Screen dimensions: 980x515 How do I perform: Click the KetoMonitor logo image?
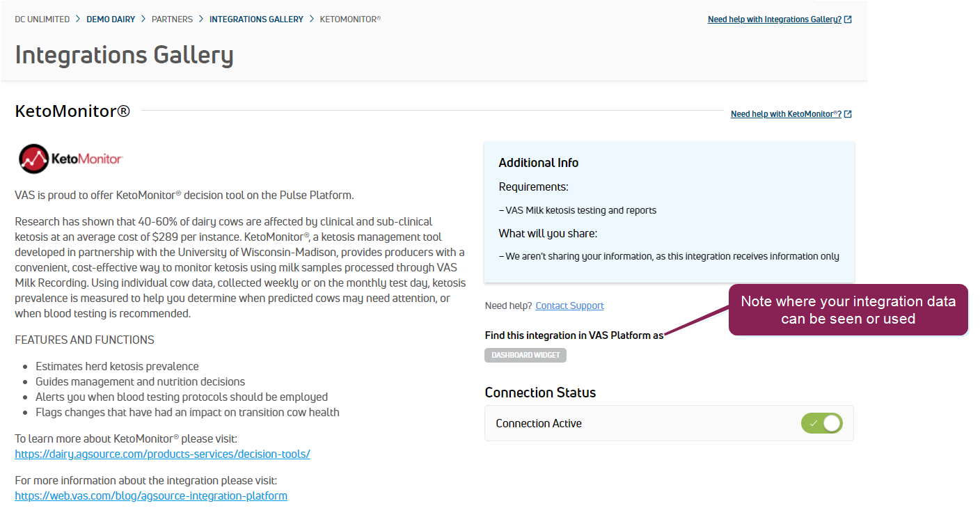[70, 159]
